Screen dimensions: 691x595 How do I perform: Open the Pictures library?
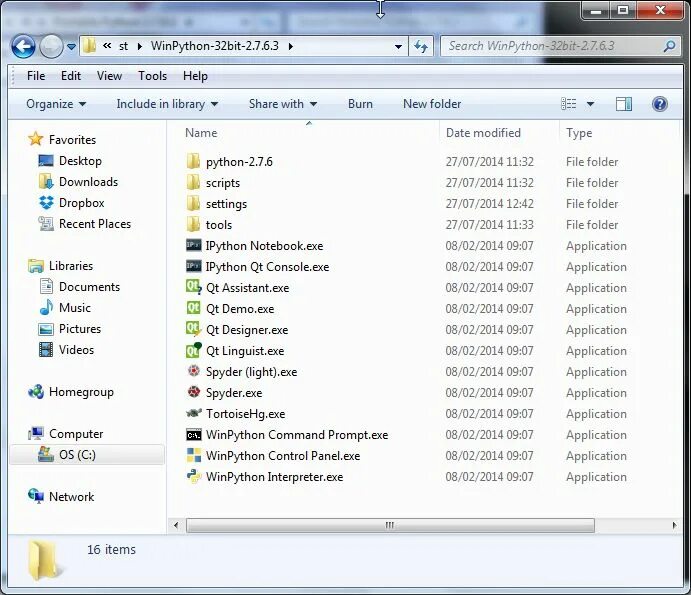80,329
